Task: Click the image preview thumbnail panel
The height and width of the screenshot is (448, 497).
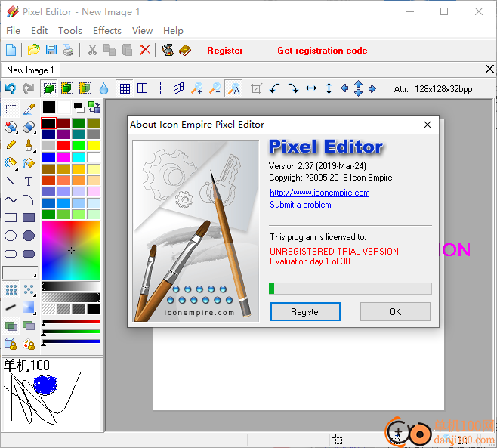Action: [52, 394]
